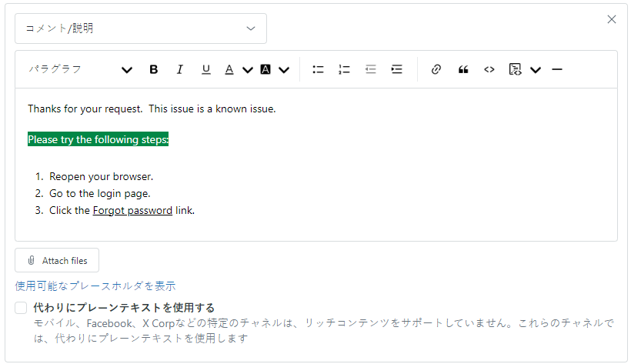Click the Forgot password link in text
631x364 pixels.
click(x=132, y=211)
